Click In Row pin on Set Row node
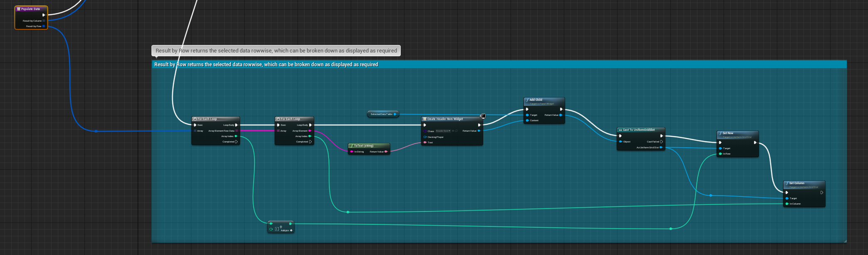 720,154
